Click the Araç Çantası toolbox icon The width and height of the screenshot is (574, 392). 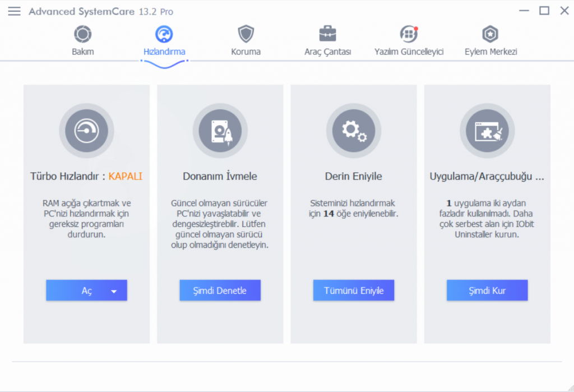tap(327, 34)
